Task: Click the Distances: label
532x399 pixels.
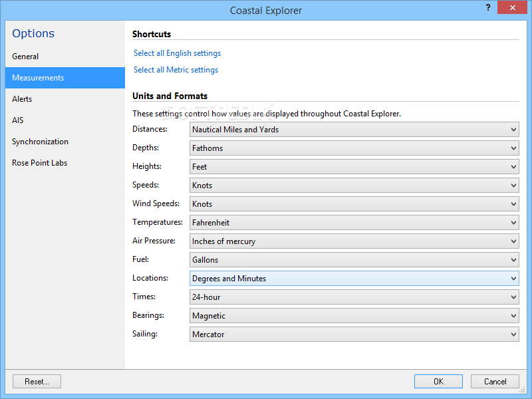Action: (150, 129)
